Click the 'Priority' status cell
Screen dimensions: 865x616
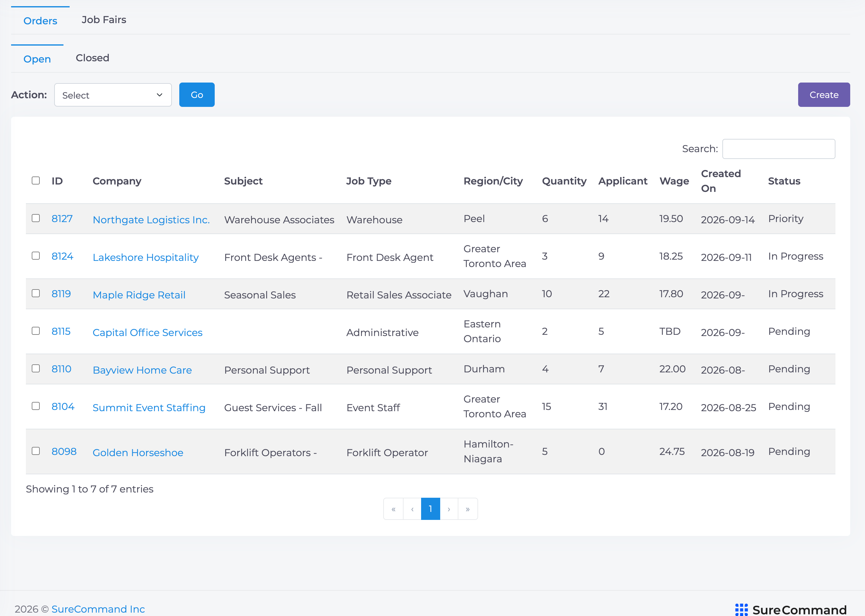[786, 218]
